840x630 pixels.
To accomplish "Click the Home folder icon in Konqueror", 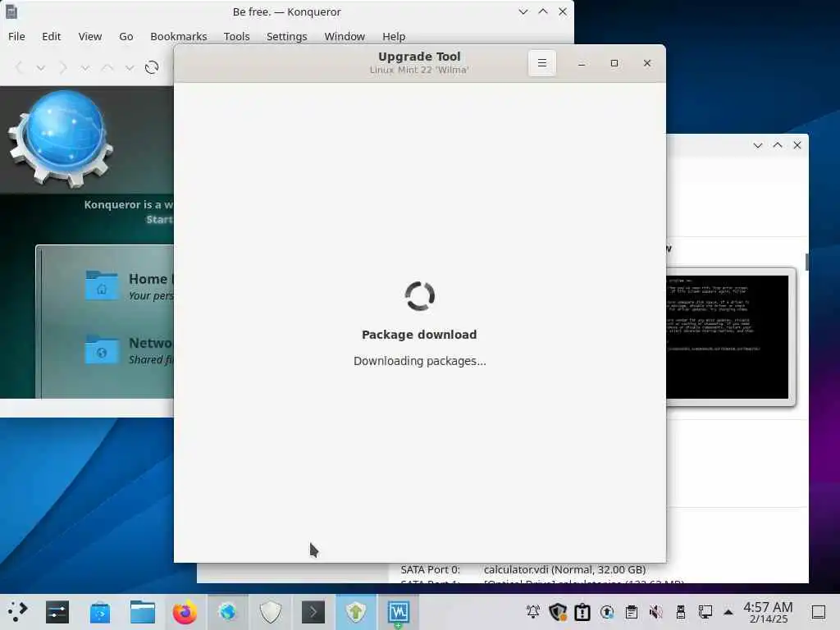I will click(x=102, y=285).
